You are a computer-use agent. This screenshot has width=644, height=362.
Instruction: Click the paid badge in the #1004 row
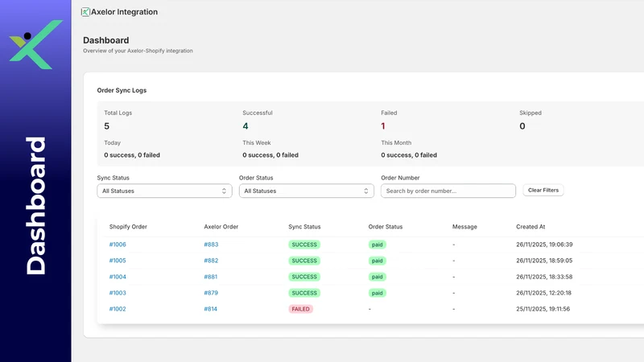(x=377, y=277)
